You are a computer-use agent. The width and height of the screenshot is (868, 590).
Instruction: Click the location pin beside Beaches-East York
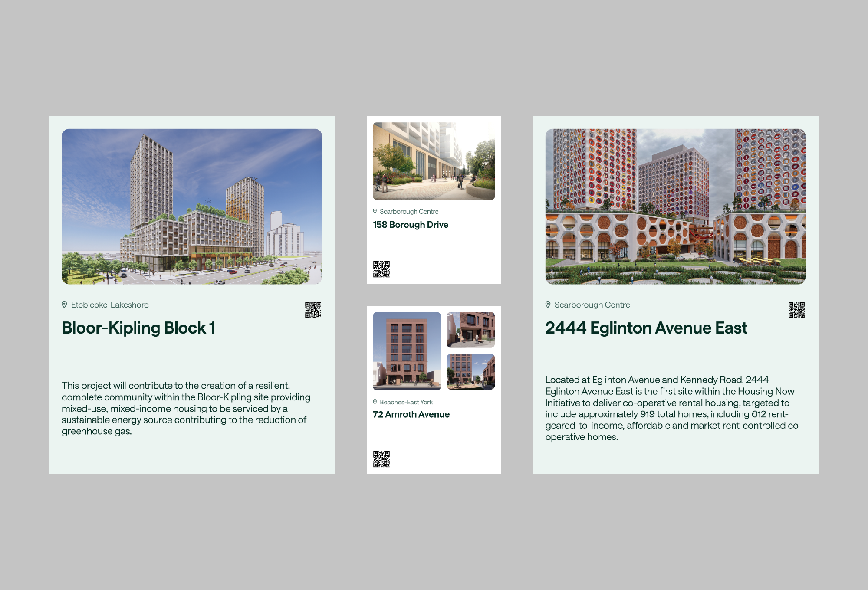click(x=375, y=402)
